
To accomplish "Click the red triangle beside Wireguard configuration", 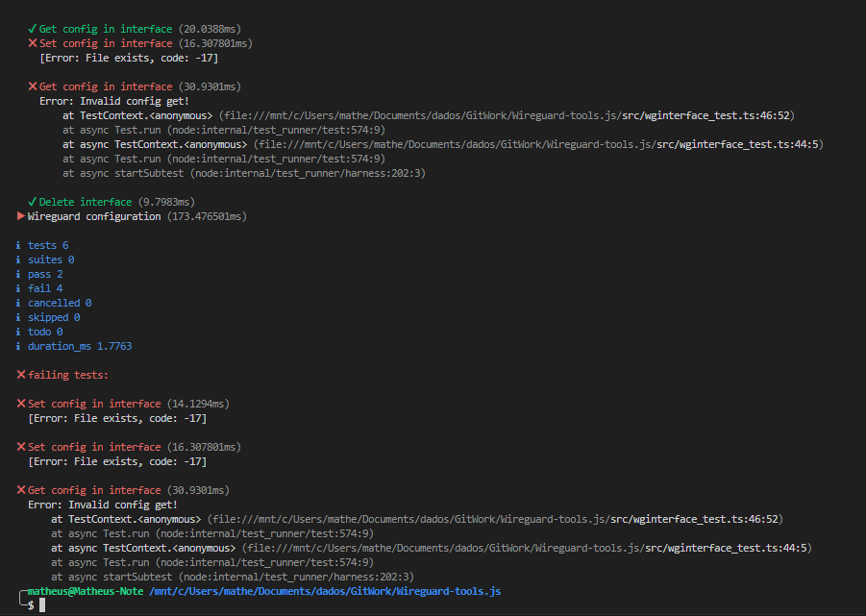I will (21, 216).
